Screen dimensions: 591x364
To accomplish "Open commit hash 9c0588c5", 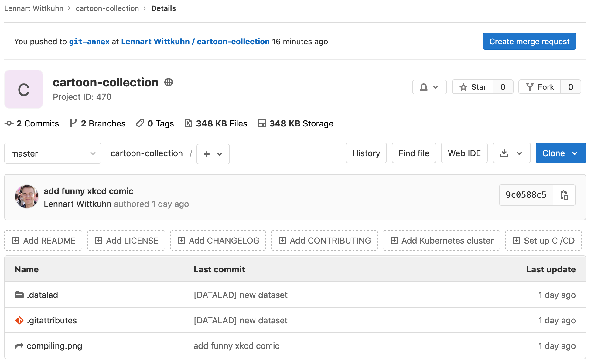I will 526,195.
